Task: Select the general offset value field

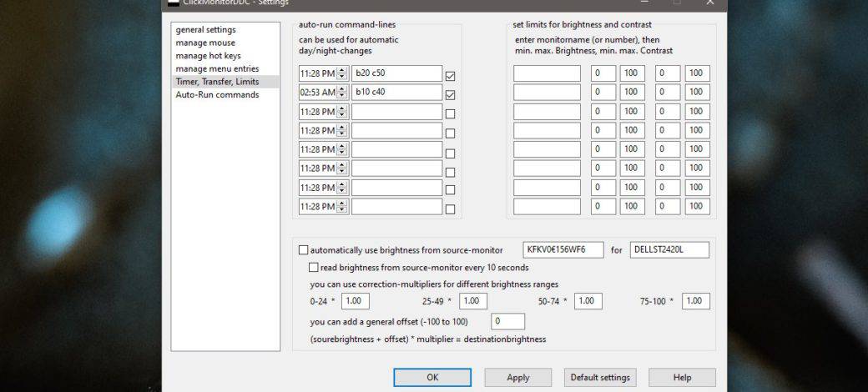Action: (x=508, y=321)
